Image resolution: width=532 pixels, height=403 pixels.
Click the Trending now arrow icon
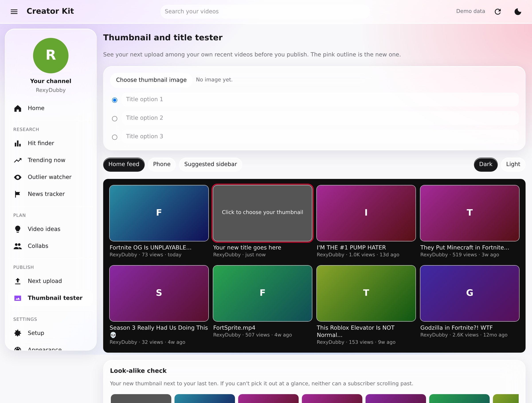pyautogui.click(x=18, y=160)
